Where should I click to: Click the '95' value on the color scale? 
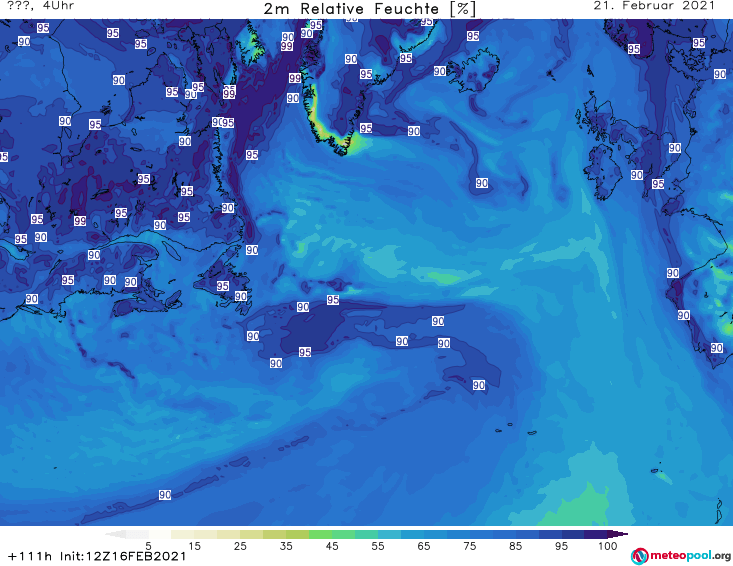561,546
